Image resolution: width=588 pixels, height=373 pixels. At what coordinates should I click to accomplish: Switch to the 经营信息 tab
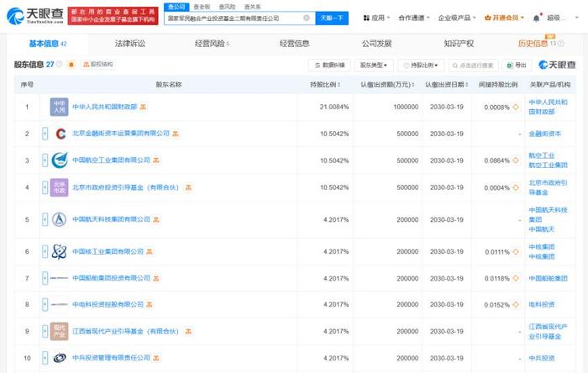pos(294,44)
